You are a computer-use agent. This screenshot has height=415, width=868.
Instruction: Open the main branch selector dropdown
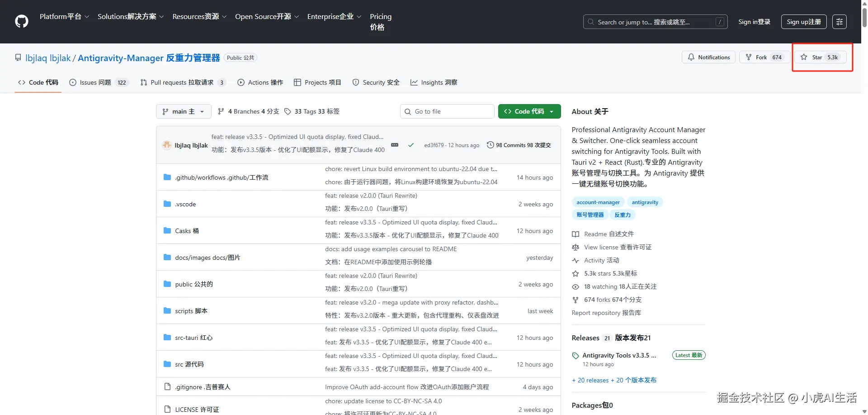click(184, 111)
